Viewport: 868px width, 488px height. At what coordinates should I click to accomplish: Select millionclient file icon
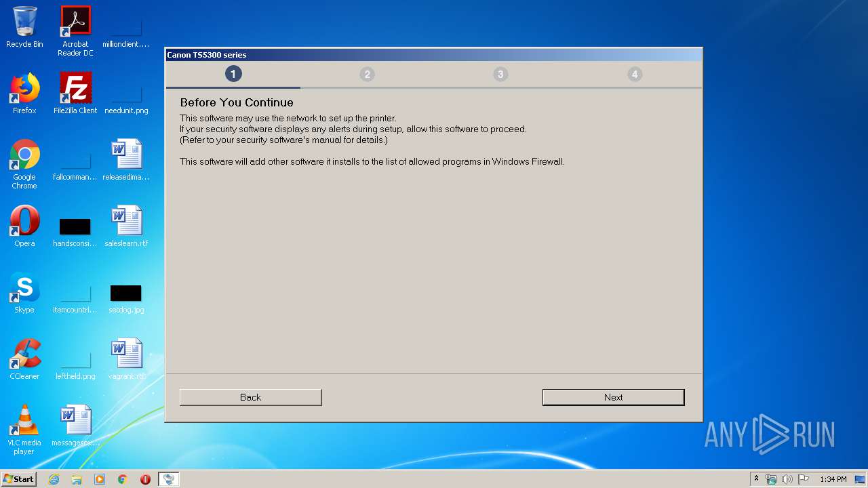point(126,31)
